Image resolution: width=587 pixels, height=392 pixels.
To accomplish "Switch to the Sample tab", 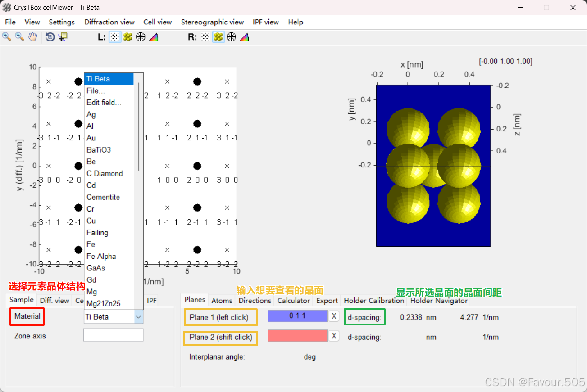I will 22,300.
